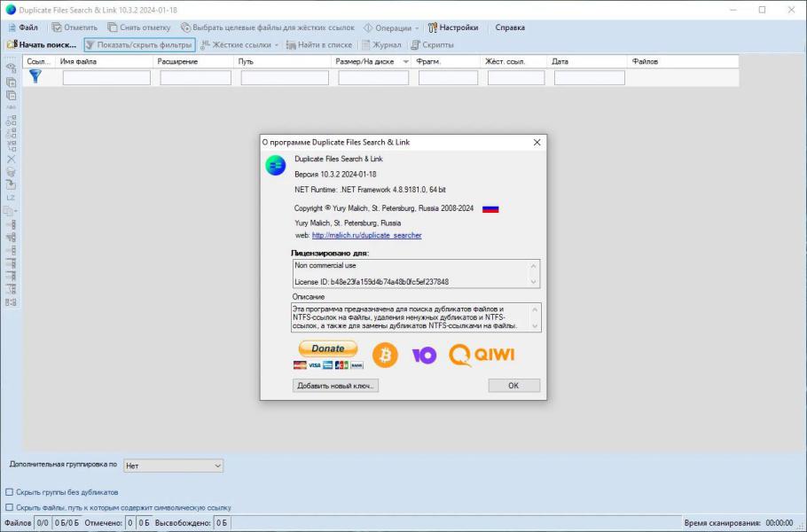Focus the Дата filter field

pos(590,78)
